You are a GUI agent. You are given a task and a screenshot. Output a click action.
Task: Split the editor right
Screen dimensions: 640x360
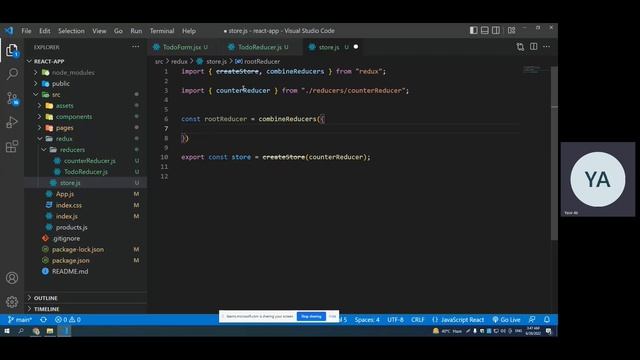(533, 47)
